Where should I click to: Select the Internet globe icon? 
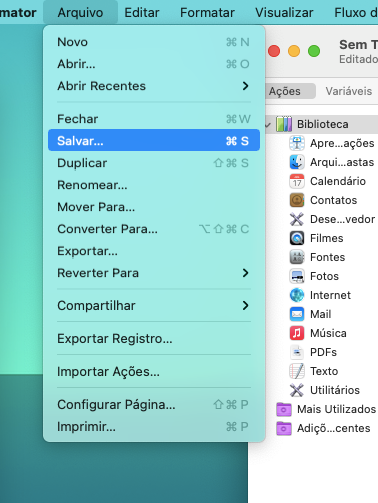pyautogui.click(x=297, y=295)
